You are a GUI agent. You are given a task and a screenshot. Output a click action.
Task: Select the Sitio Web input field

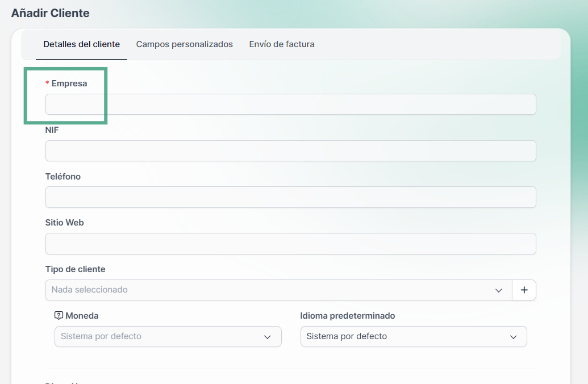click(x=290, y=244)
